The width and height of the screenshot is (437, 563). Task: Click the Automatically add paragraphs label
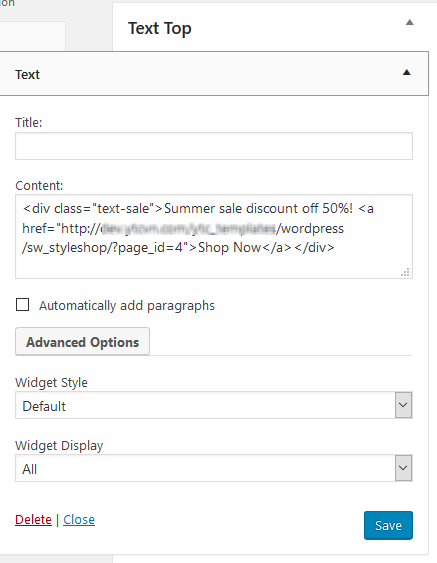click(127, 306)
